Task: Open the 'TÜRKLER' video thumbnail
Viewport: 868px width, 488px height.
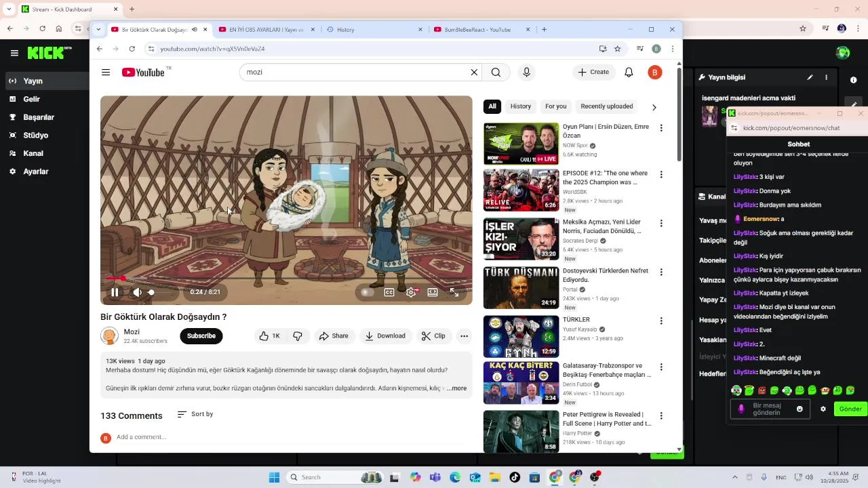Action: [x=521, y=336]
